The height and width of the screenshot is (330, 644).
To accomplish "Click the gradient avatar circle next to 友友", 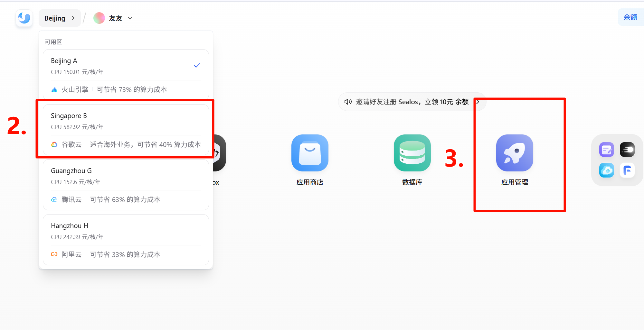I will click(99, 18).
